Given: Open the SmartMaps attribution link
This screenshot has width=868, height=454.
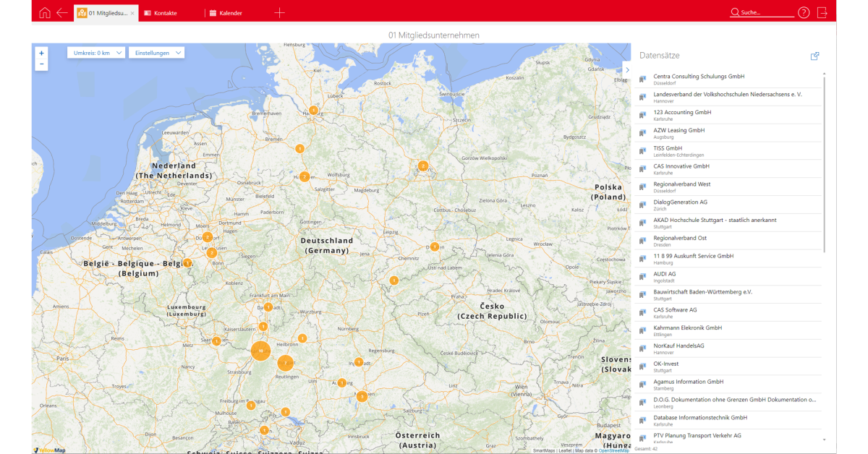Looking at the screenshot, I should coord(545,450).
